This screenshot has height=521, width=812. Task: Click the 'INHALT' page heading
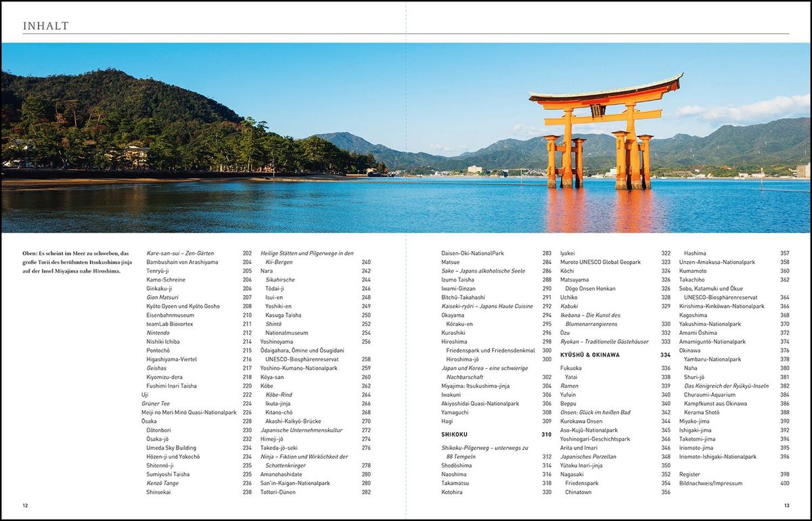[46, 26]
